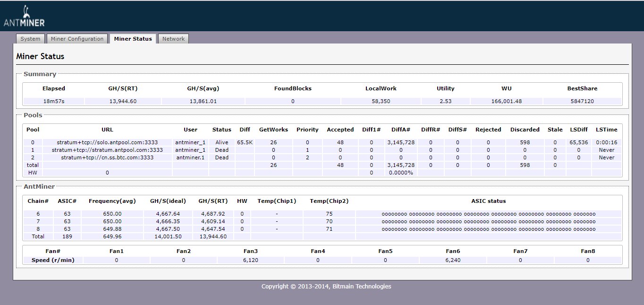Click the Bitmain Technologies copyright text
The image size is (644, 305).
tap(326, 286)
